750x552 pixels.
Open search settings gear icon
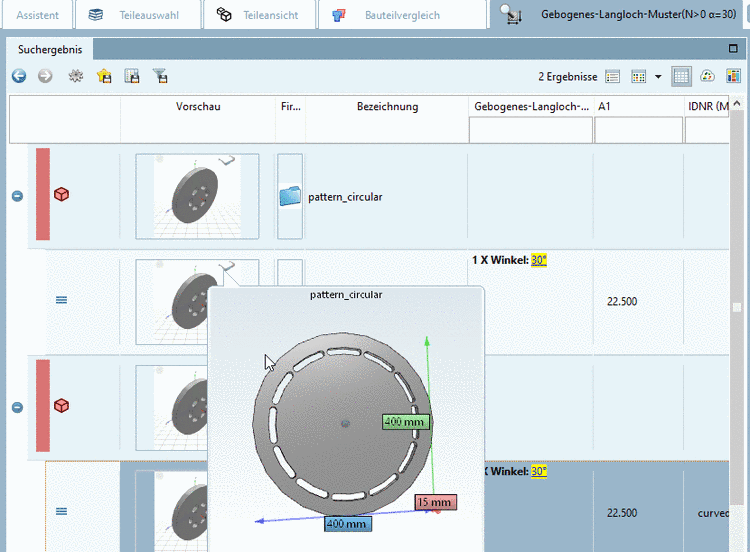click(75, 76)
